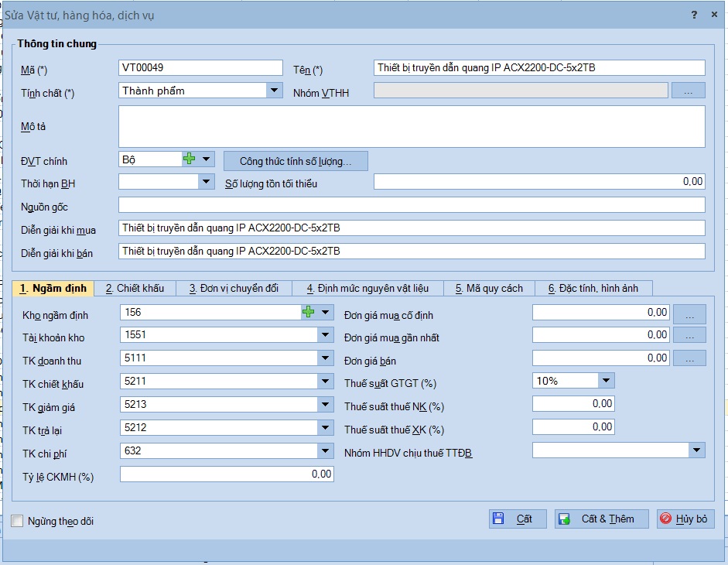The image size is (728, 565).
Task: Open ellipsis beside Đơn giá mua cố định
Action: [x=689, y=313]
